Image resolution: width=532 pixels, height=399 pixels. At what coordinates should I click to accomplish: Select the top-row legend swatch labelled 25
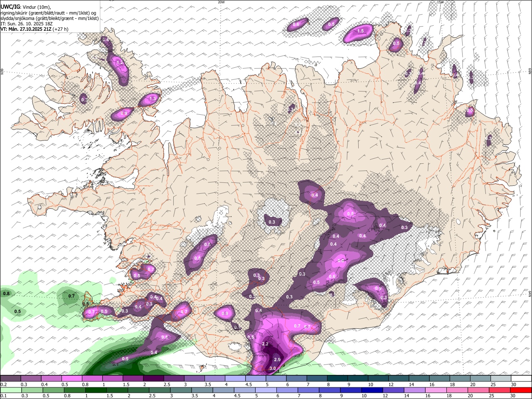pos(501,378)
